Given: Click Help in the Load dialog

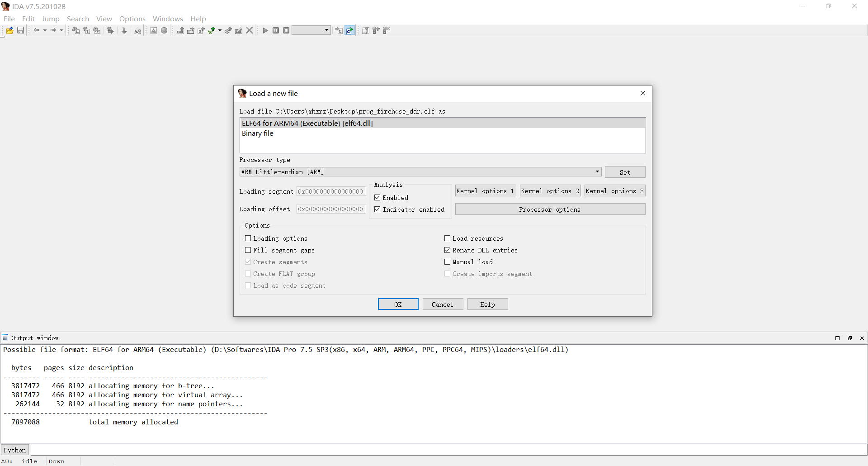Looking at the screenshot, I should pyautogui.click(x=487, y=304).
